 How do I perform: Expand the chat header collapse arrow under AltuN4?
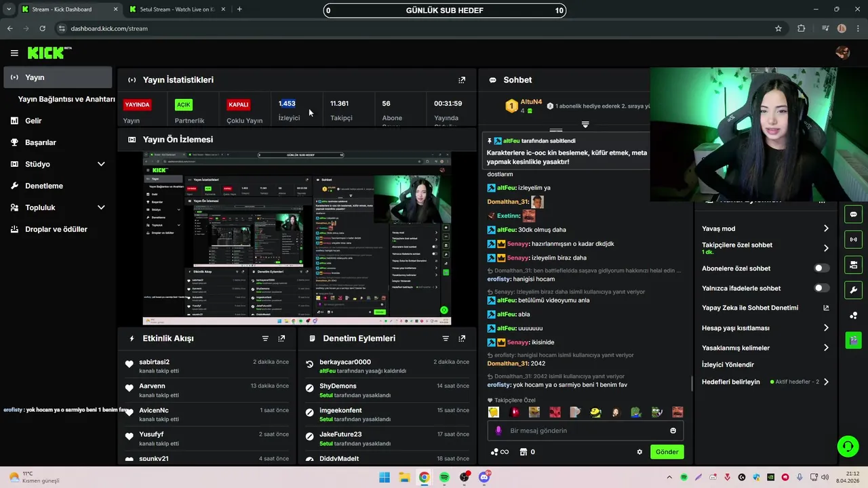[x=585, y=125]
